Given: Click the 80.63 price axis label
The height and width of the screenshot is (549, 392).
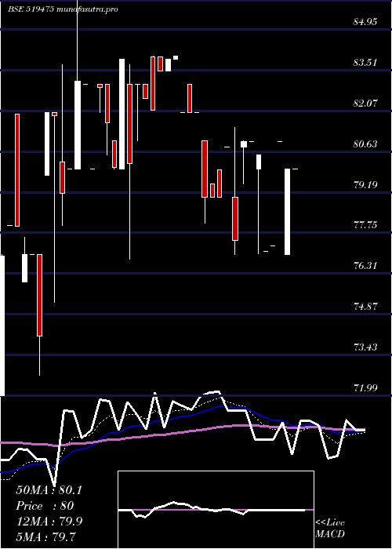Looking at the screenshot, I should 365,144.
